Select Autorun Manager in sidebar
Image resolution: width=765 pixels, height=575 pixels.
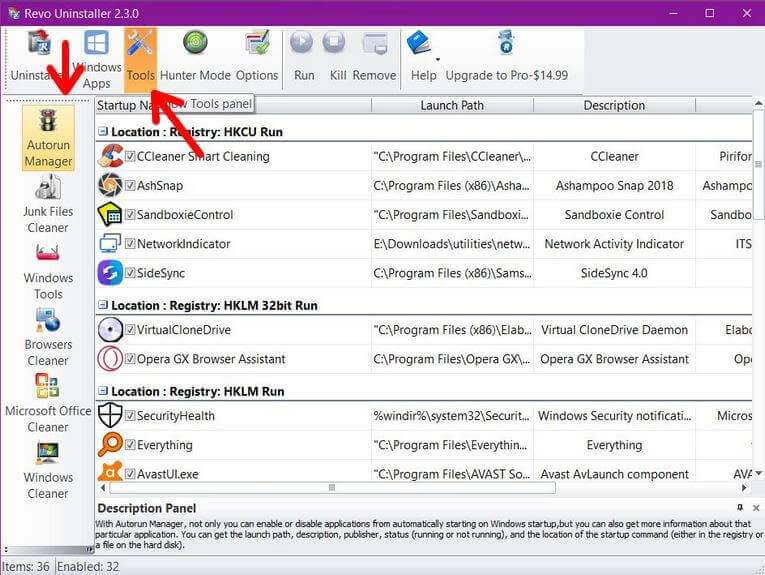48,139
